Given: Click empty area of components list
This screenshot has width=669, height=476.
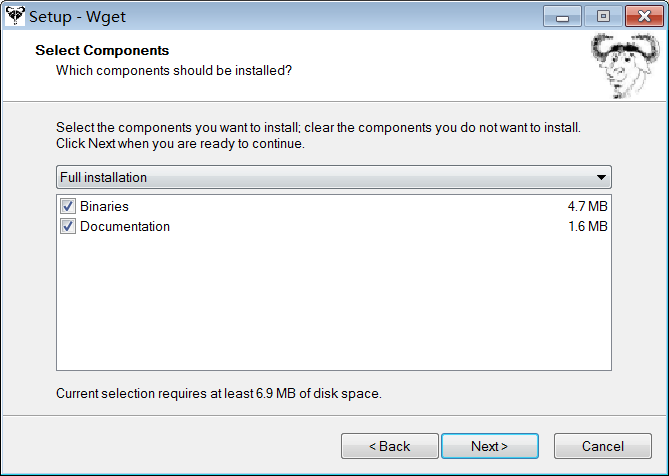Looking at the screenshot, I should click(x=334, y=303).
